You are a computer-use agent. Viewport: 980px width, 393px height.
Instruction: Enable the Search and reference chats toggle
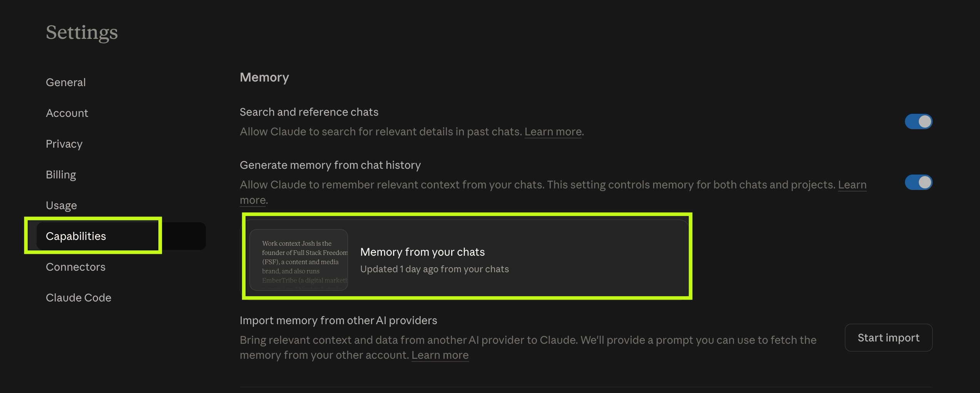point(919,121)
